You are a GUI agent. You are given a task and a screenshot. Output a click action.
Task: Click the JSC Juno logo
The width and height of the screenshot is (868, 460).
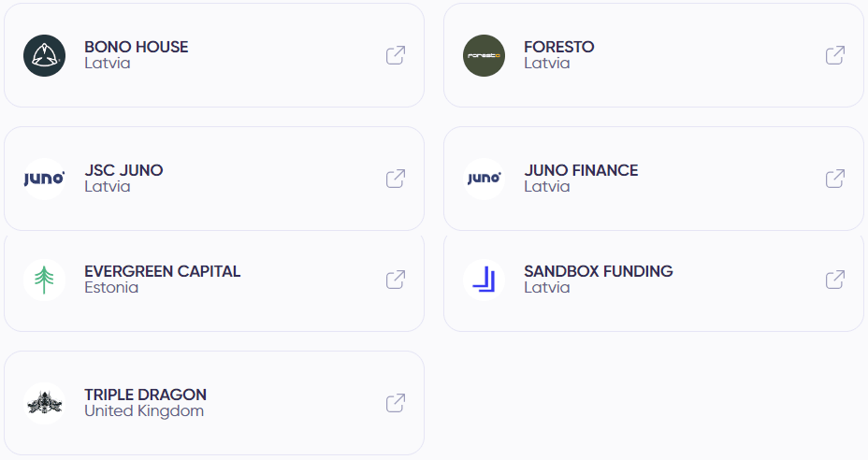click(x=44, y=179)
